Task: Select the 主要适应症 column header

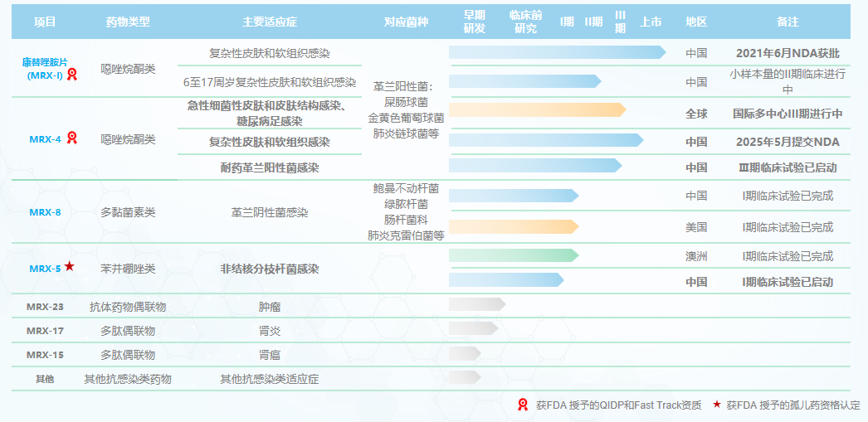Action: [269, 22]
